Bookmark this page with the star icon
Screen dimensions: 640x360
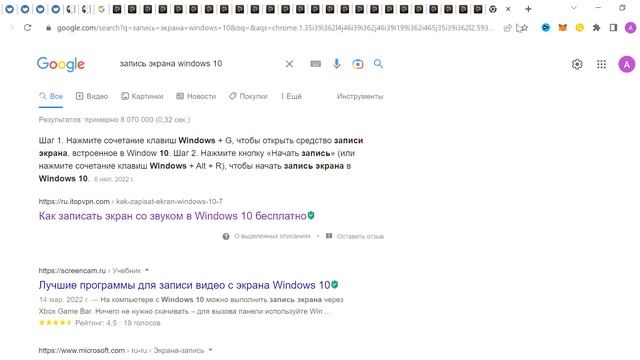[x=524, y=28]
